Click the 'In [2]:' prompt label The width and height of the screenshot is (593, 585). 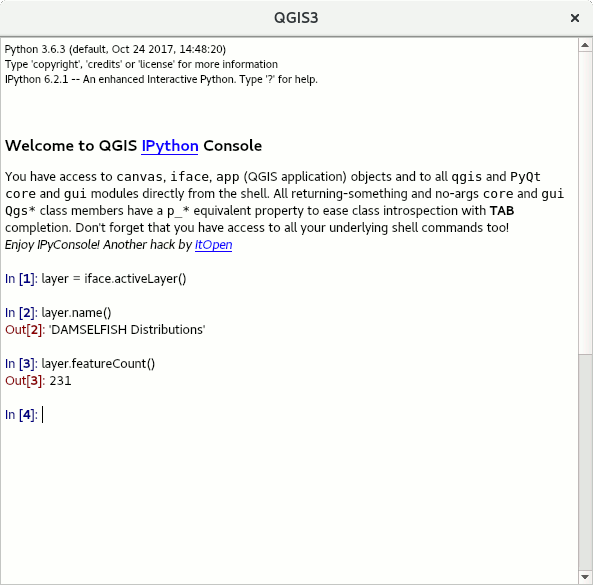point(21,313)
